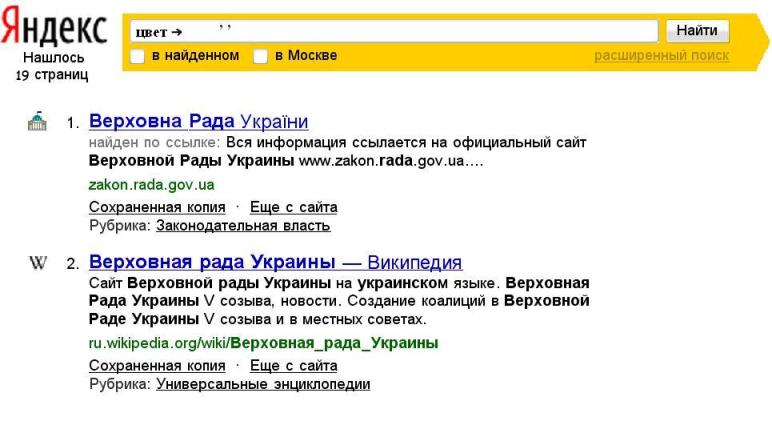This screenshot has width=772, height=437.
Task: Click the Wikipedia W favicon beside result 2
Action: point(38,262)
